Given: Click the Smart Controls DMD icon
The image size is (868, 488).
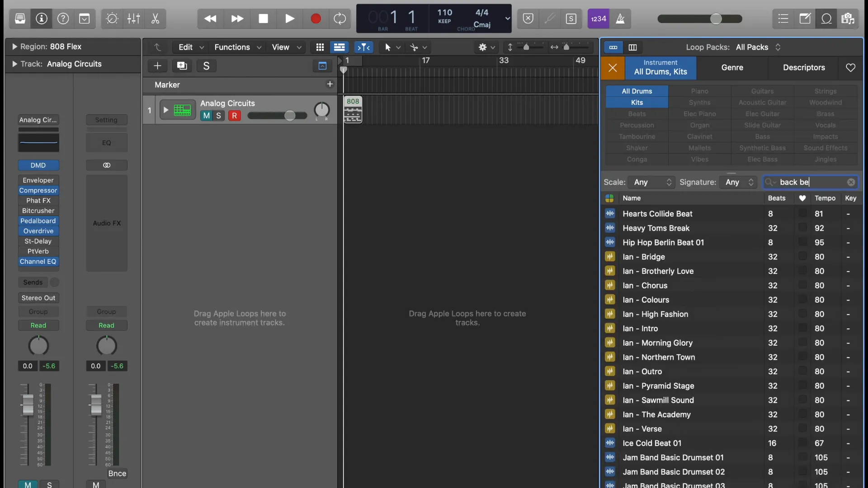Looking at the screenshot, I should point(38,166).
